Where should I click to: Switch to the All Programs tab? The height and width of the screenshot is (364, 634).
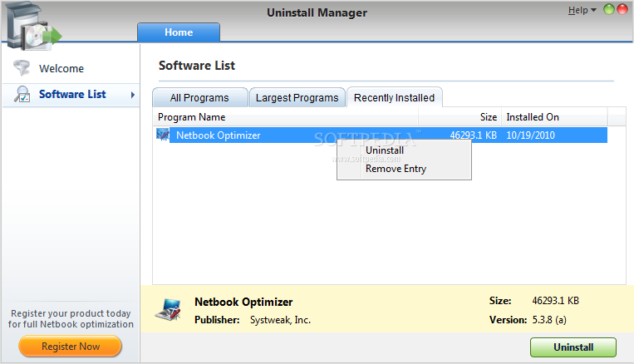199,97
